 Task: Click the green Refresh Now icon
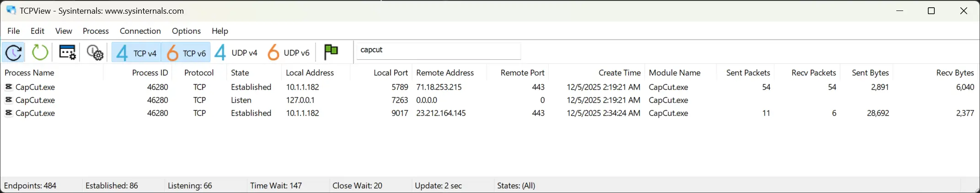pyautogui.click(x=40, y=52)
